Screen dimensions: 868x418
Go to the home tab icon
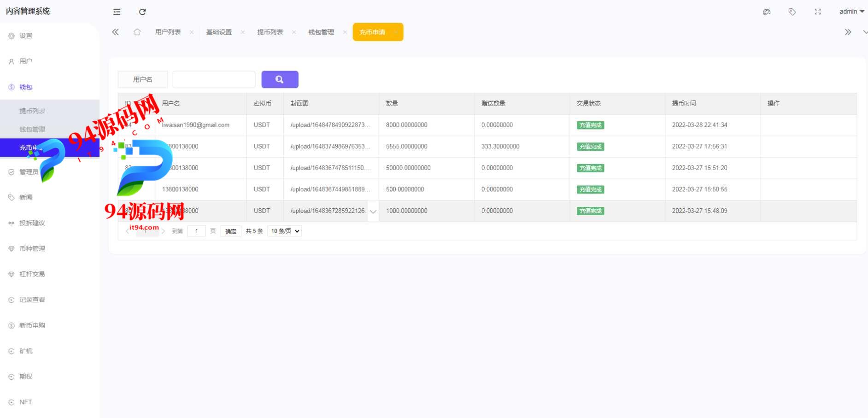click(x=137, y=32)
